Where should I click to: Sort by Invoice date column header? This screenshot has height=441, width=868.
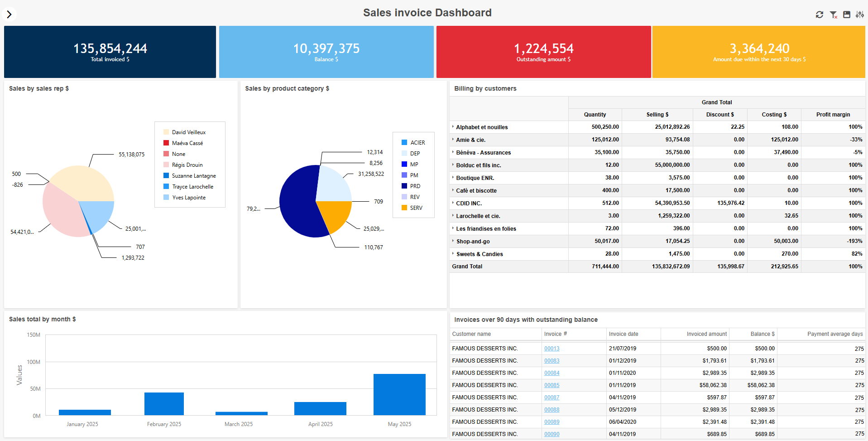point(623,334)
